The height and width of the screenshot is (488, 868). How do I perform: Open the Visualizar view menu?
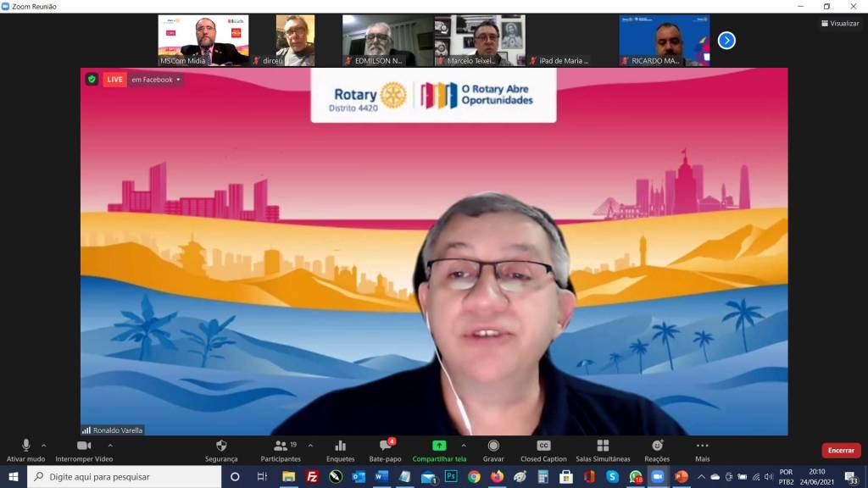click(x=840, y=24)
